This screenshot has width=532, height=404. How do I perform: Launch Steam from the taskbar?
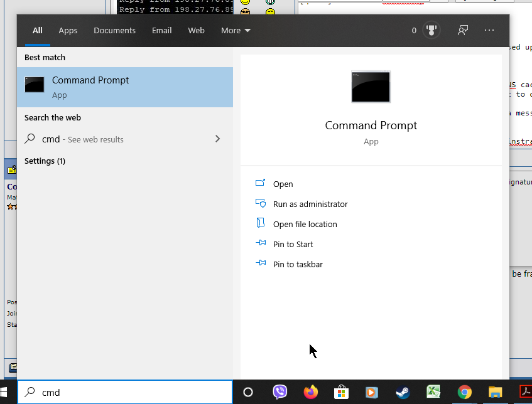tap(403, 393)
